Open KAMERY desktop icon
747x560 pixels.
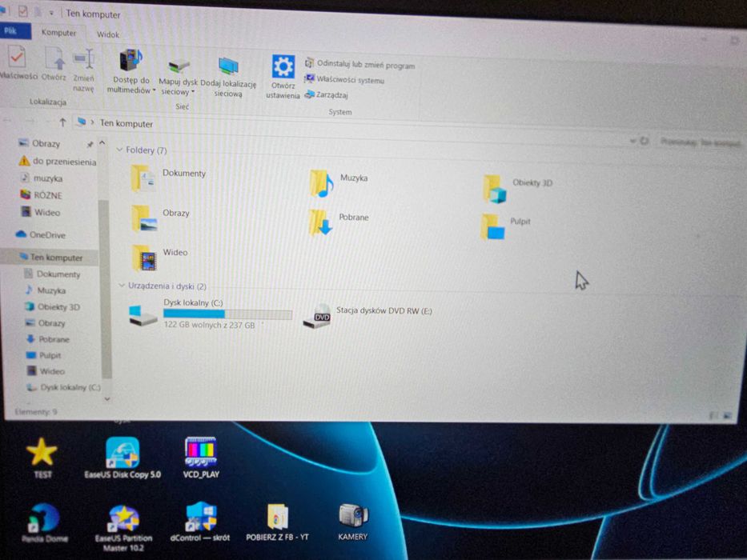point(353,521)
